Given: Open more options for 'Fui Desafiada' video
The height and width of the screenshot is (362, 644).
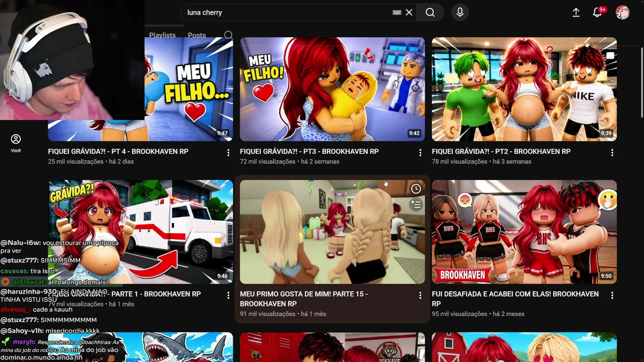Looking at the screenshot, I should (x=612, y=295).
